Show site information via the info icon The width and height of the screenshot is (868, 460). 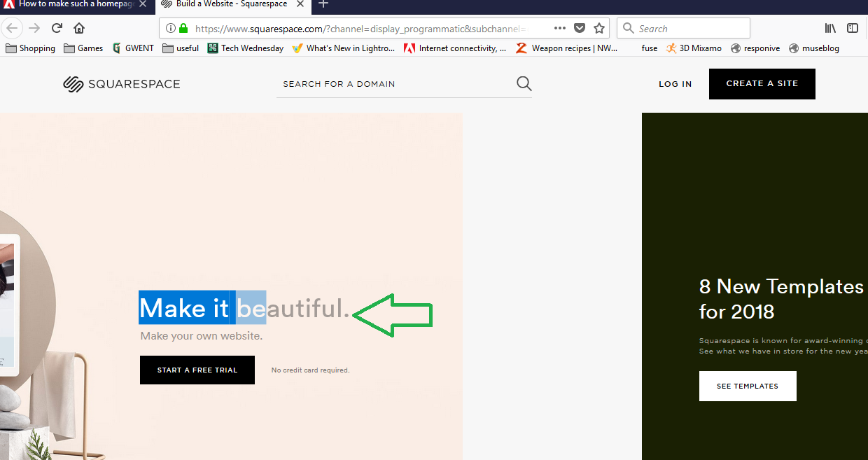170,29
